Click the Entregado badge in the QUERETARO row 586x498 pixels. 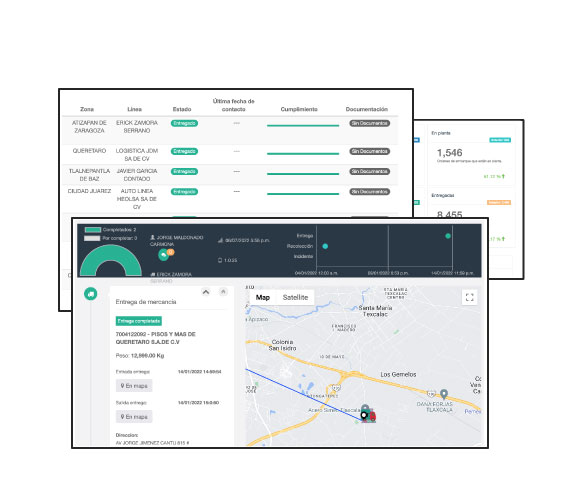pos(184,151)
